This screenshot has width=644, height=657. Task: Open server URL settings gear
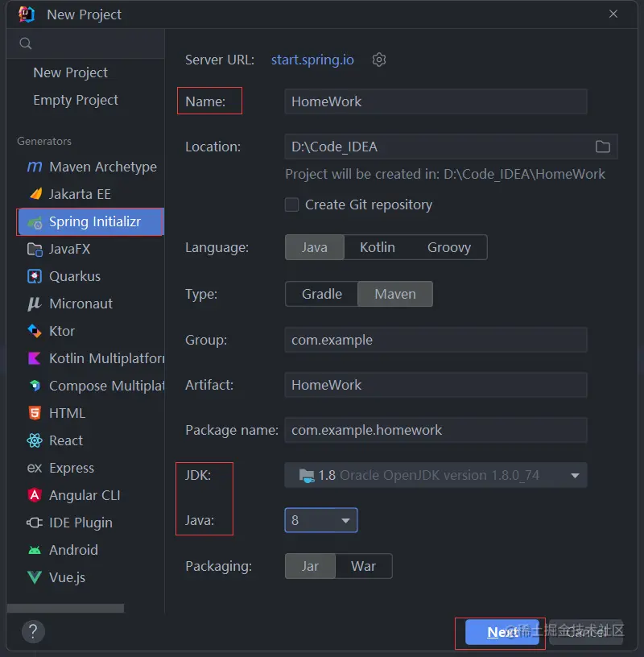pyautogui.click(x=379, y=60)
